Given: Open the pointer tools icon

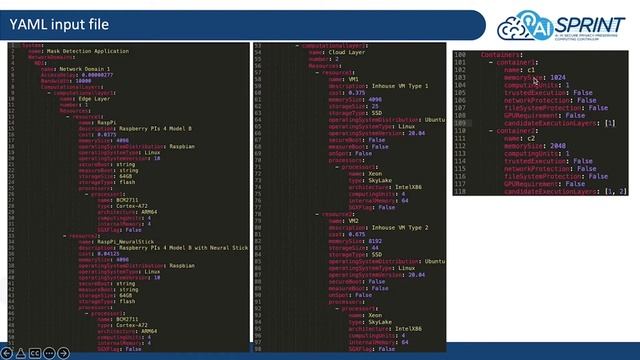Looking at the screenshot, I should pyautogui.click(x=21, y=353).
